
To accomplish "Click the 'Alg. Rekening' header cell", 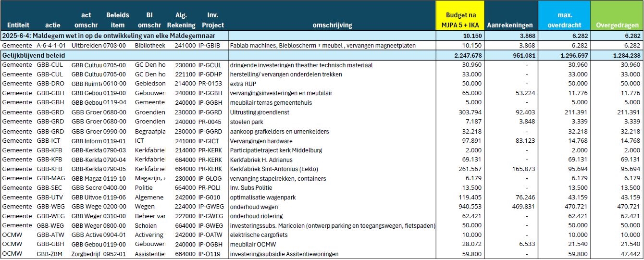I will tap(181, 20).
